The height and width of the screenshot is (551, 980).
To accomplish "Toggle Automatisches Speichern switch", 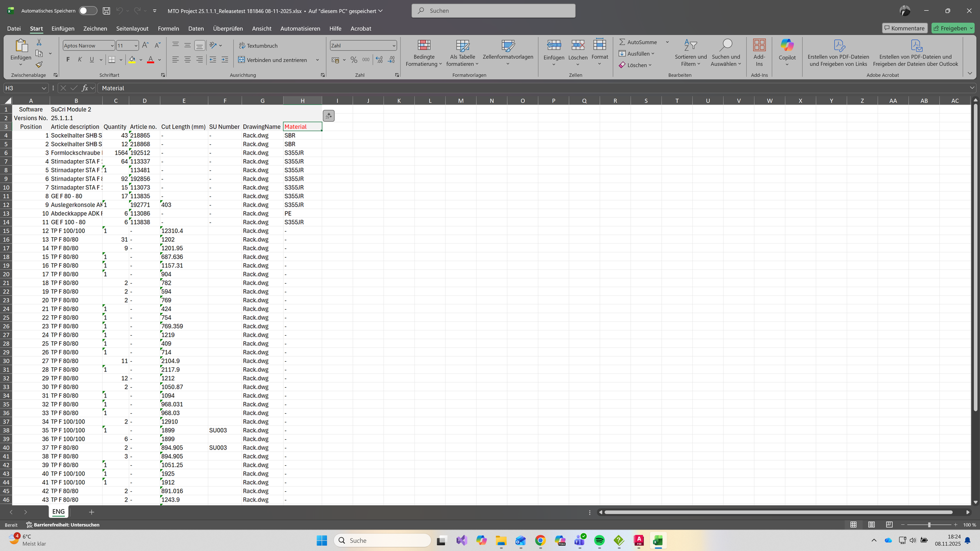I will (88, 11).
